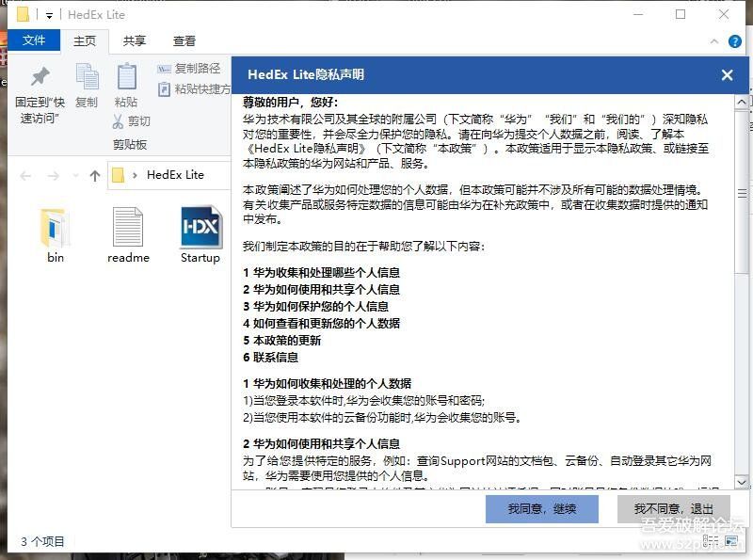This screenshot has width=753, height=560.
Task: Click 我同意，继续 agree button
Action: 542,508
